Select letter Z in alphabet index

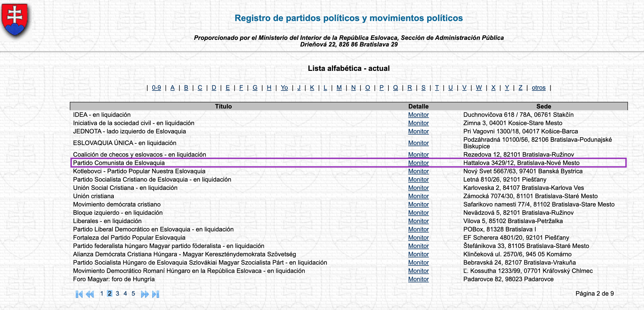[x=521, y=88]
